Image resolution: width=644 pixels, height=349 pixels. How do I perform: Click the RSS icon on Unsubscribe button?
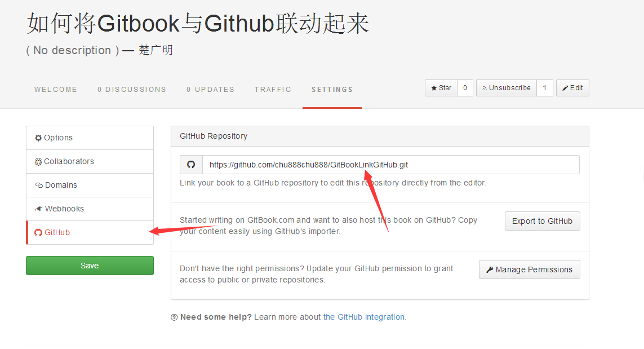click(484, 88)
